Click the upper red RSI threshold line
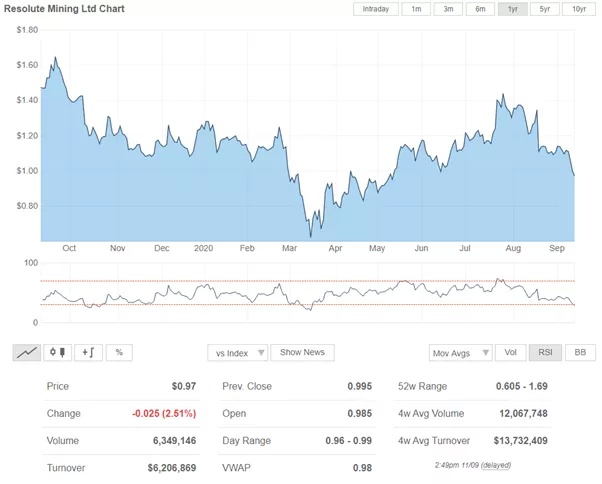The image size is (602, 484). (x=308, y=281)
